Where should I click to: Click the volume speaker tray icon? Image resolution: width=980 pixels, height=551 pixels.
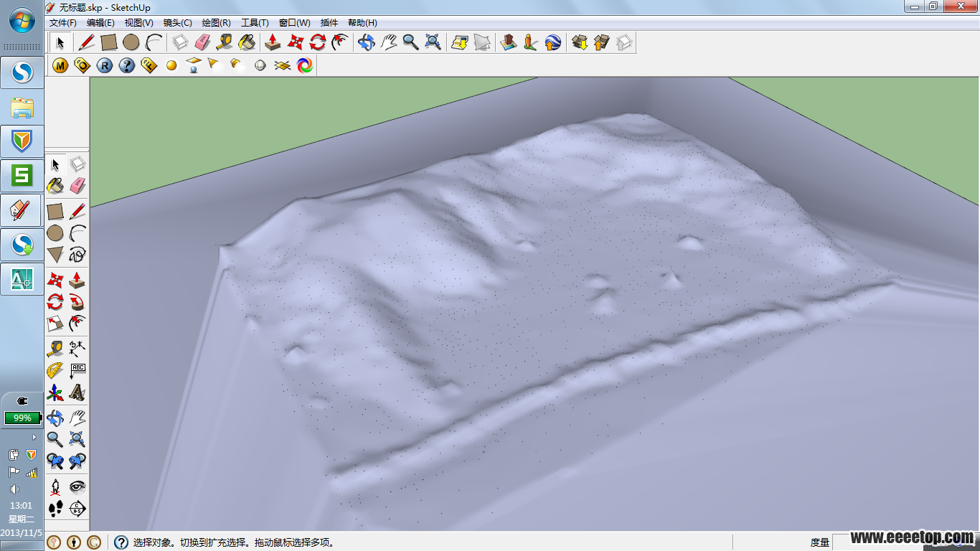point(14,489)
